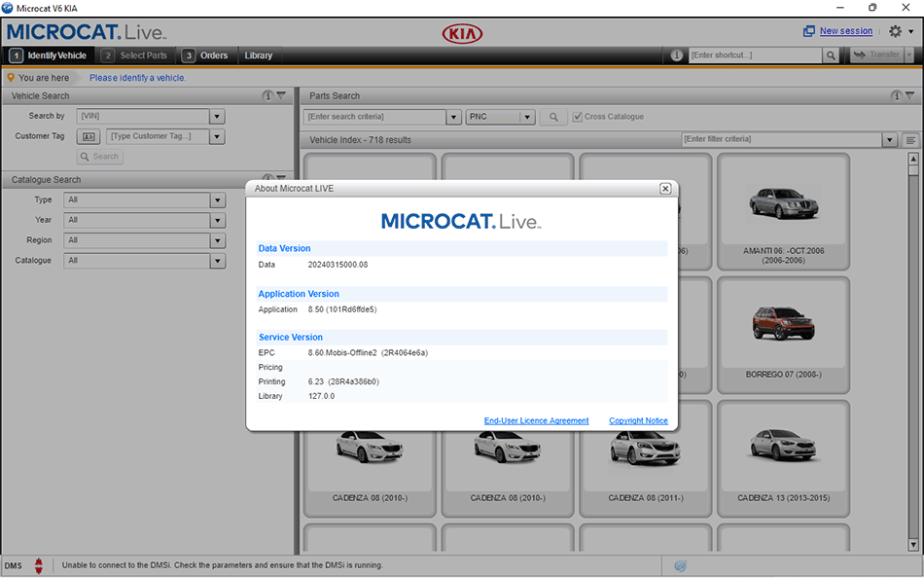The height and width of the screenshot is (578, 924).
Task: Click the shortcut search magnifier icon
Action: [x=831, y=55]
